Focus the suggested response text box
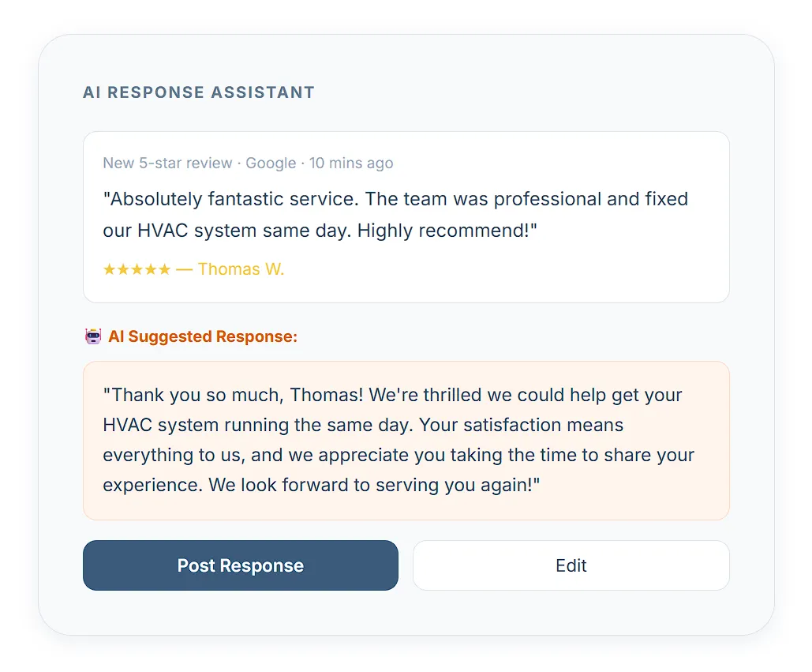This screenshot has width=812, height=672. (x=406, y=441)
